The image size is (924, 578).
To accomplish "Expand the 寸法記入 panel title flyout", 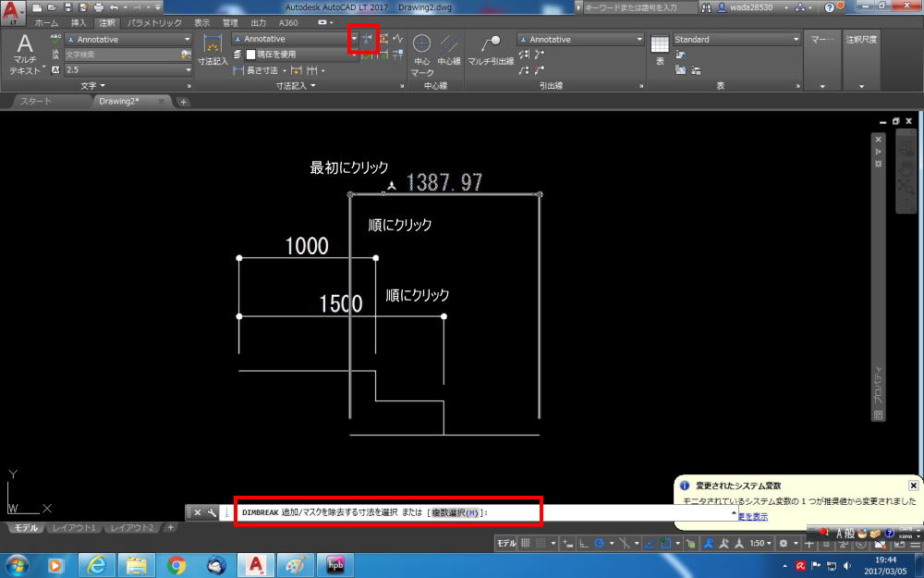I will click(x=296, y=85).
